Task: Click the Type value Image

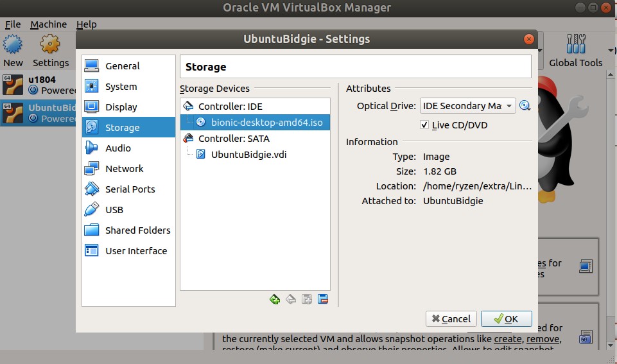Action: pyautogui.click(x=436, y=157)
